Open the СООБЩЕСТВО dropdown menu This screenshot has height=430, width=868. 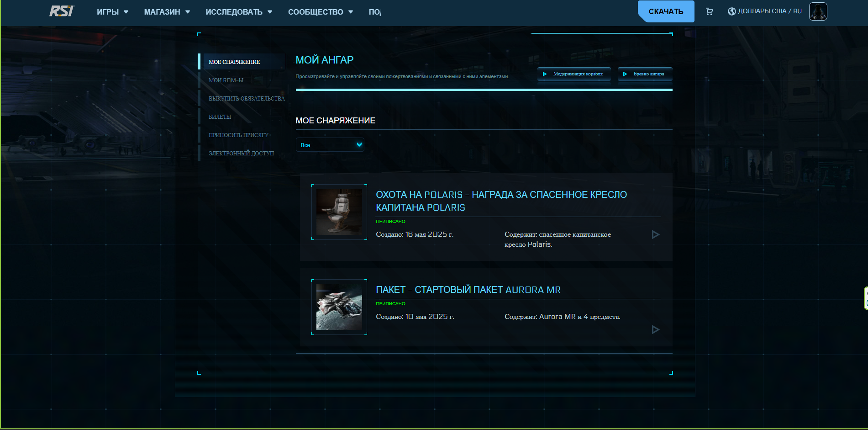(x=321, y=12)
